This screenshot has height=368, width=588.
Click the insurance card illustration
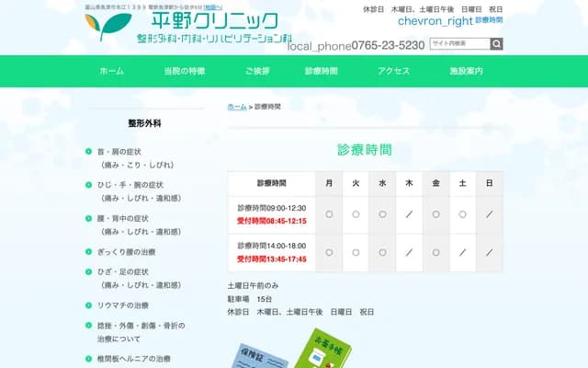[259, 356]
